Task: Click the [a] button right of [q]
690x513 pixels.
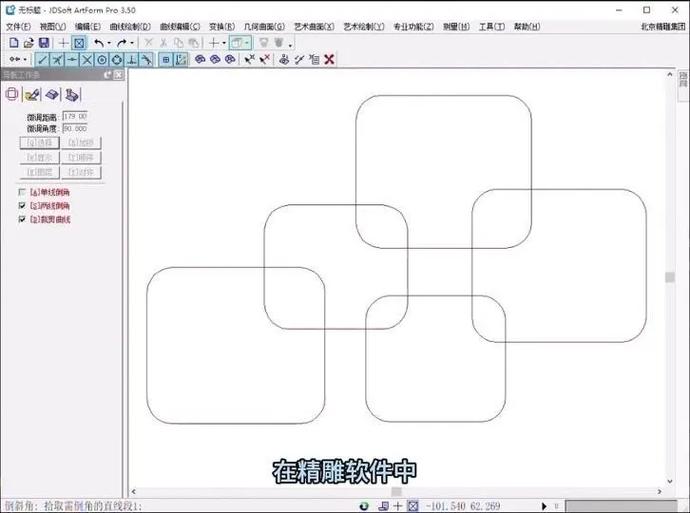Action: pos(81,143)
